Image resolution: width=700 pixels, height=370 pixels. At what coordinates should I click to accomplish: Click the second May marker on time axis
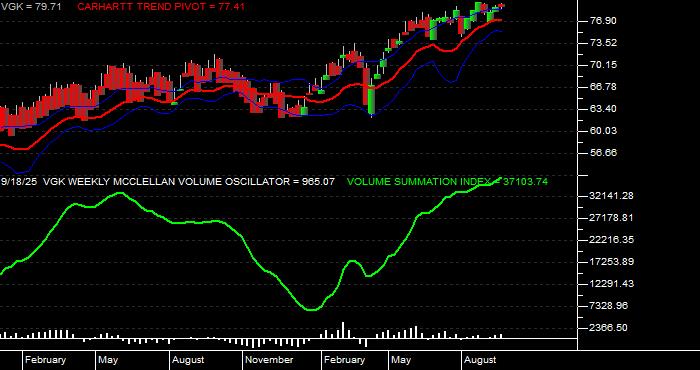click(x=401, y=360)
